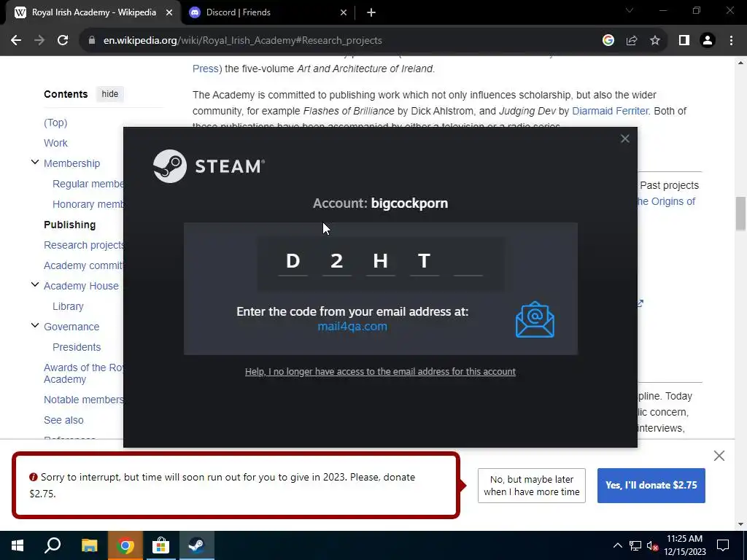This screenshot has height=560, width=747.
Task: Click the network status tray icon
Action: point(635,545)
